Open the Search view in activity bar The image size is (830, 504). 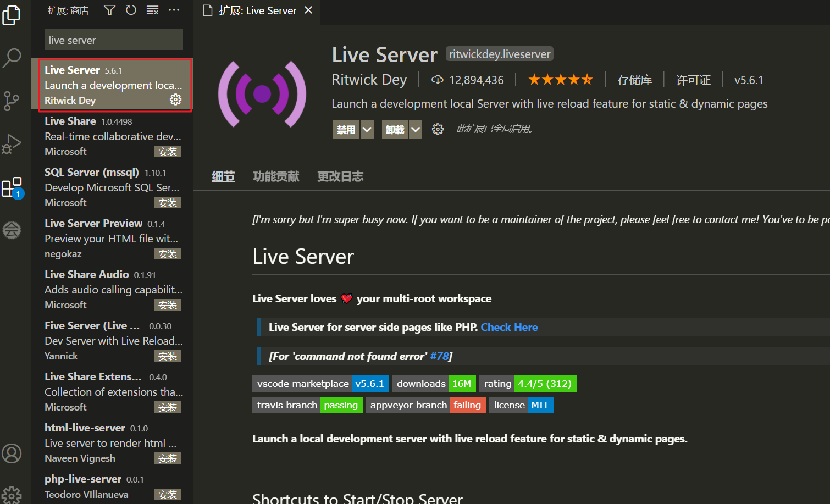(x=12, y=58)
